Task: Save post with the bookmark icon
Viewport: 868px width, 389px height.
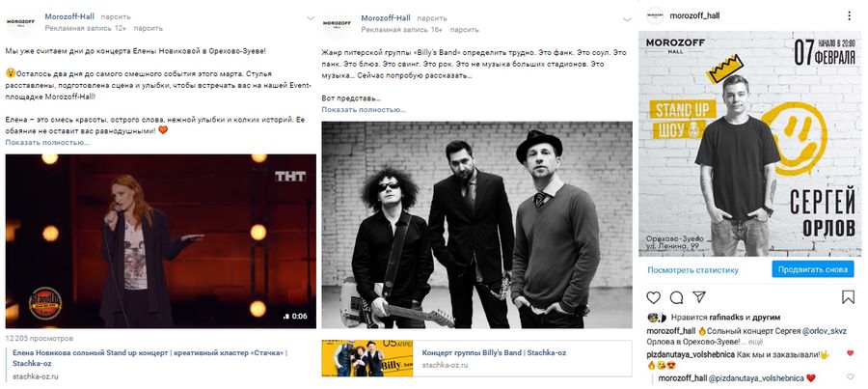Action: (x=848, y=297)
